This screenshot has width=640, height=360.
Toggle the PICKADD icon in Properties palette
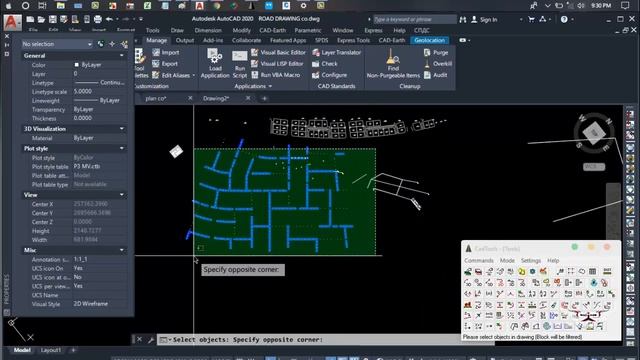point(100,44)
